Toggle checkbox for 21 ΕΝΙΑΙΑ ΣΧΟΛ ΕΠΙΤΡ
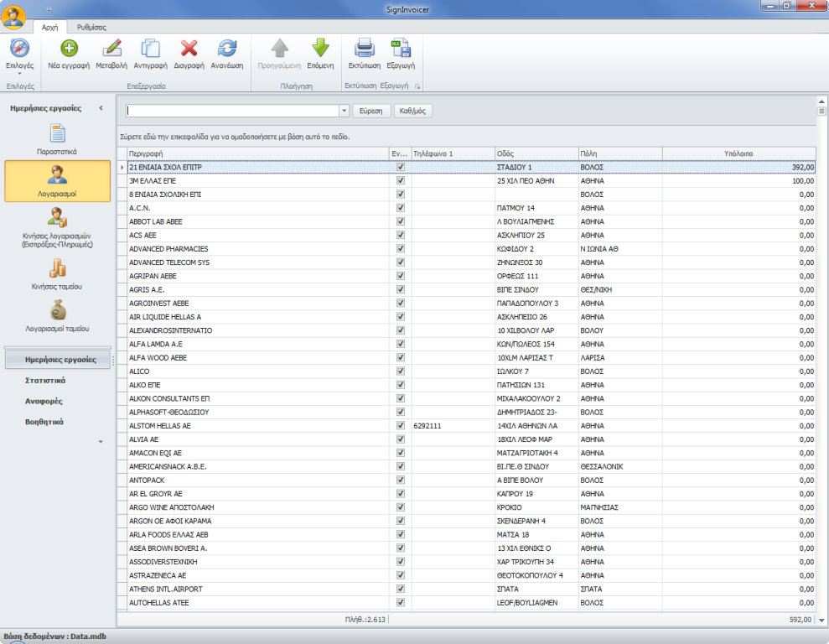 tap(400, 167)
